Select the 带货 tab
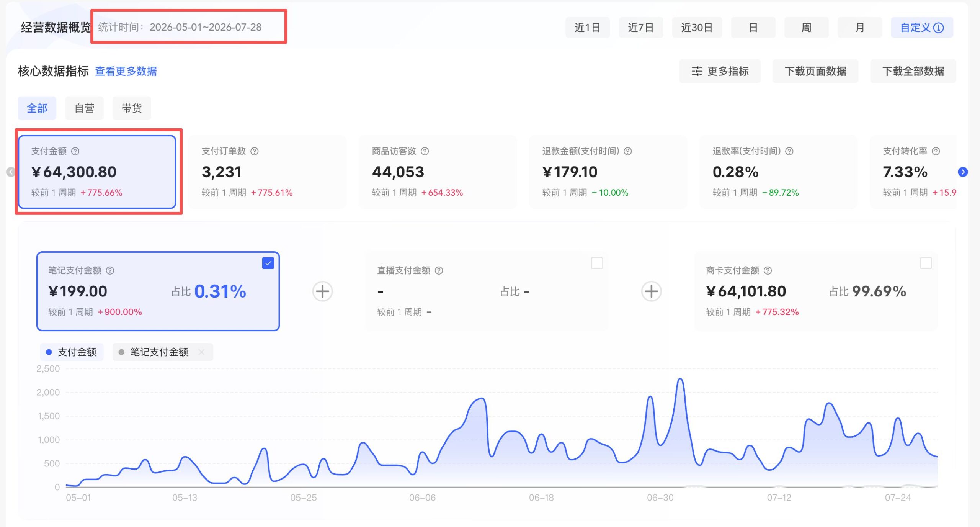Screen dimensions: 980x527 132,108
